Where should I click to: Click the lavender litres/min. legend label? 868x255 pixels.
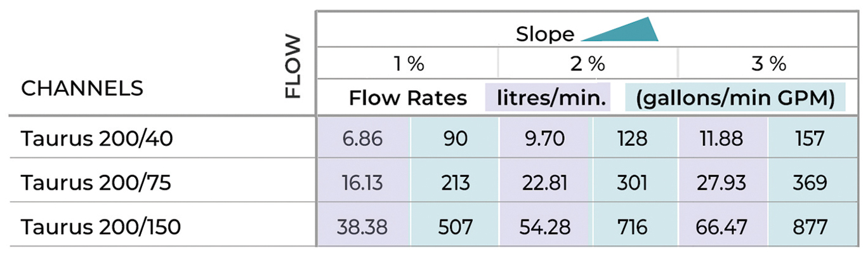547,98
